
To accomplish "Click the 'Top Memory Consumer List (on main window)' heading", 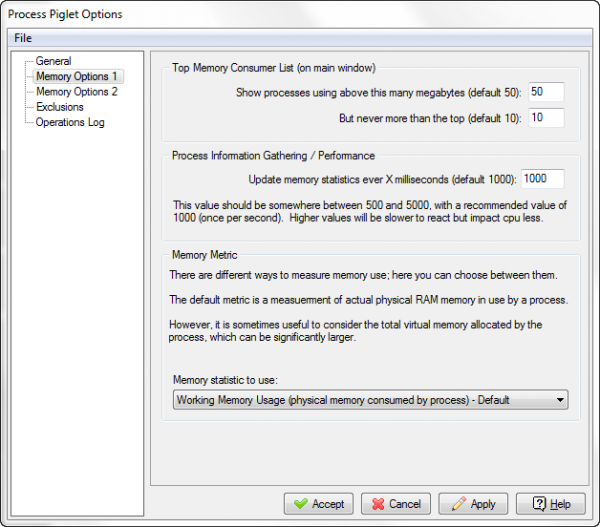I will coord(274,68).
